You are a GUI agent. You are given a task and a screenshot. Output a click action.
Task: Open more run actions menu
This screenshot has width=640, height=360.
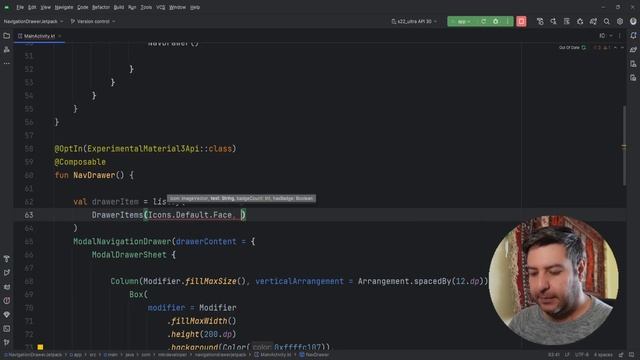pos(507,21)
